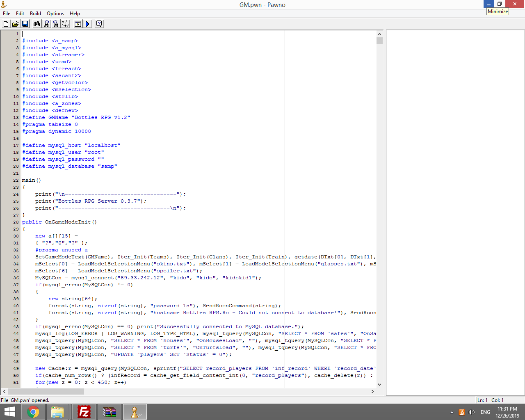Click the horizontal scrollbar right arrow

pos(372,391)
